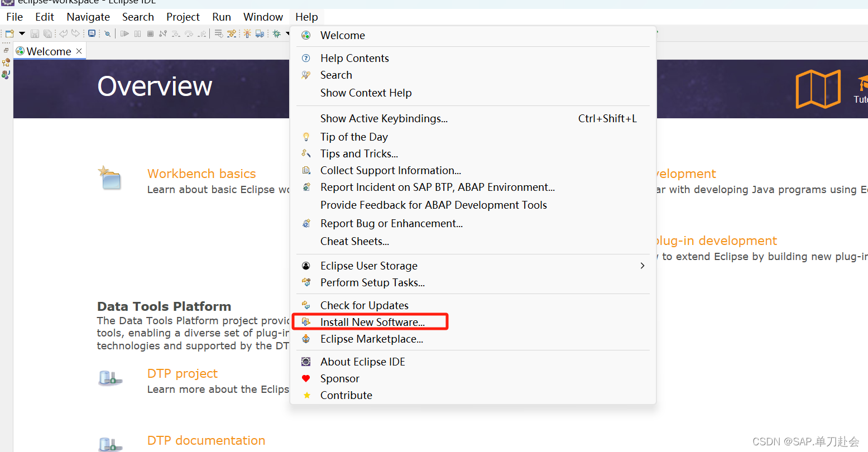Click the Step Into icon
The width and height of the screenshot is (868, 452).
click(x=176, y=33)
